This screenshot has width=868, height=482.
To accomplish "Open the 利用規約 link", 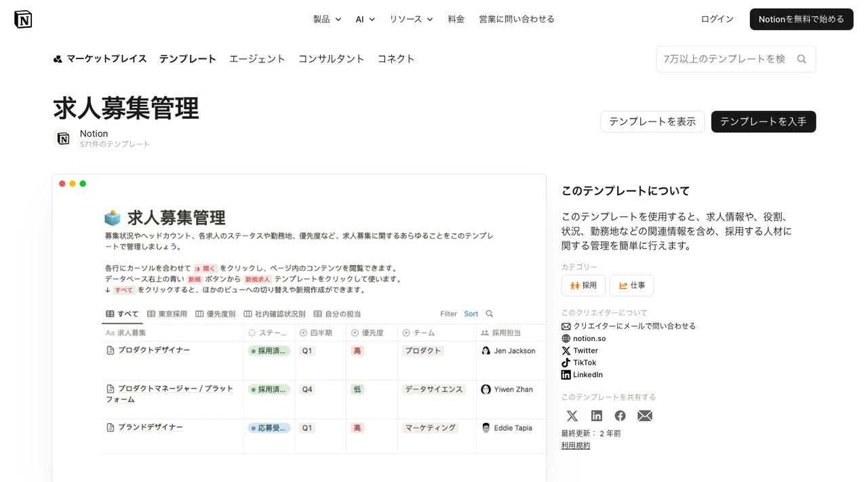I will point(576,445).
